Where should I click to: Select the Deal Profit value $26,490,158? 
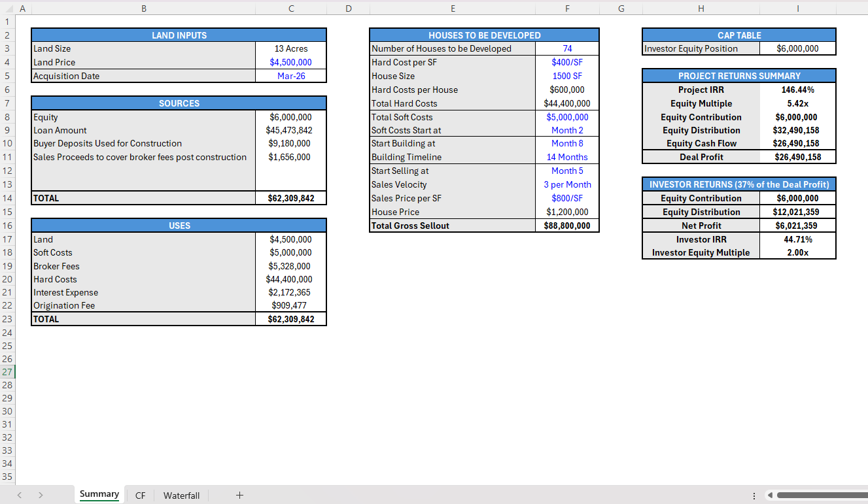point(798,157)
